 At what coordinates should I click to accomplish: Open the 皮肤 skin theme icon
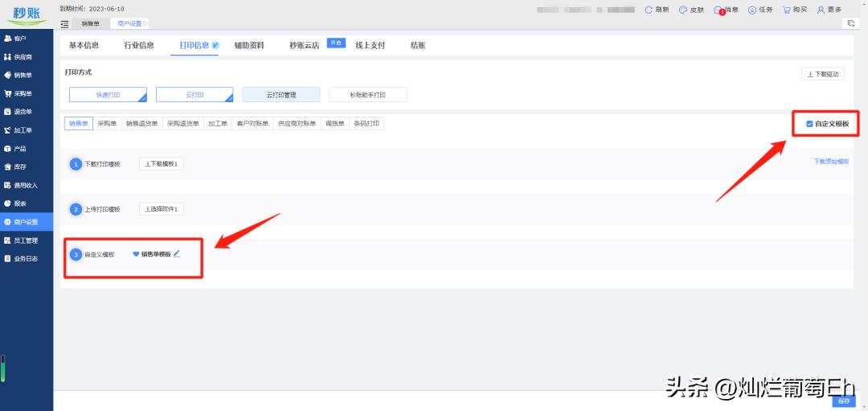pos(683,10)
